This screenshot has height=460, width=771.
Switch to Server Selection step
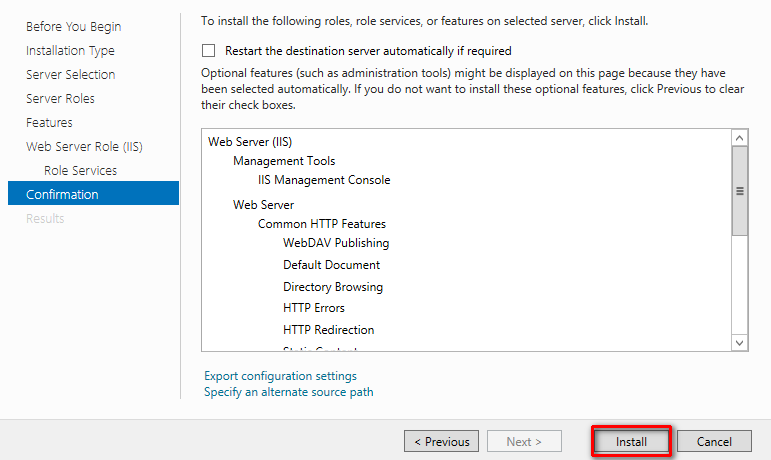pyautogui.click(x=70, y=75)
